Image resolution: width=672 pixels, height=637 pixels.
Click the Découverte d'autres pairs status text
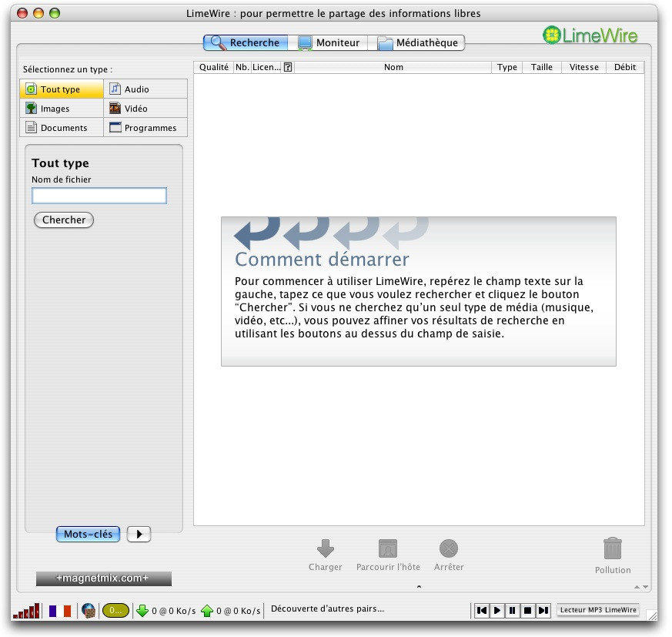tap(327, 609)
